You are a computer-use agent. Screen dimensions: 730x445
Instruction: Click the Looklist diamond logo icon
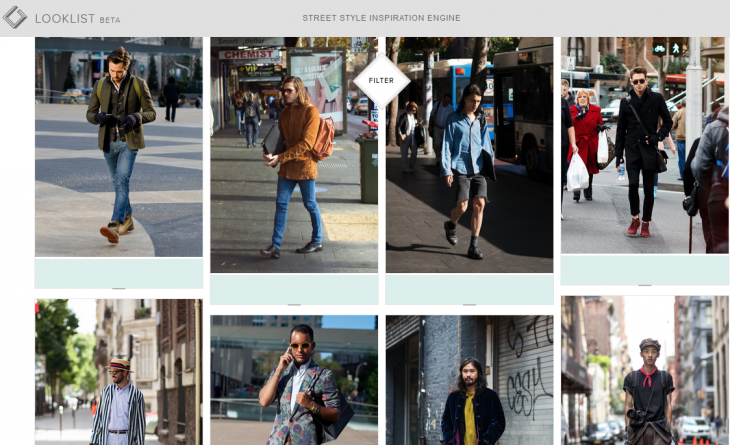pyautogui.click(x=15, y=18)
